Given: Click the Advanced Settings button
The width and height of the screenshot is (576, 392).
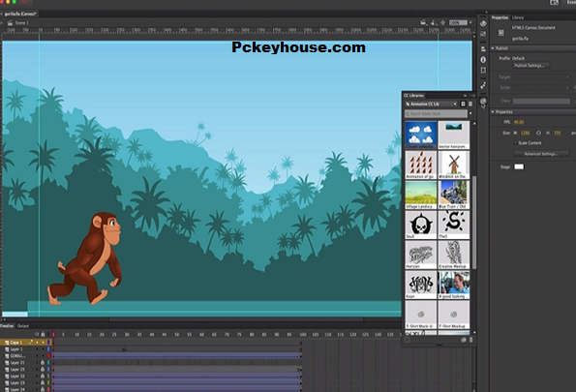Looking at the screenshot, I should click(541, 154).
